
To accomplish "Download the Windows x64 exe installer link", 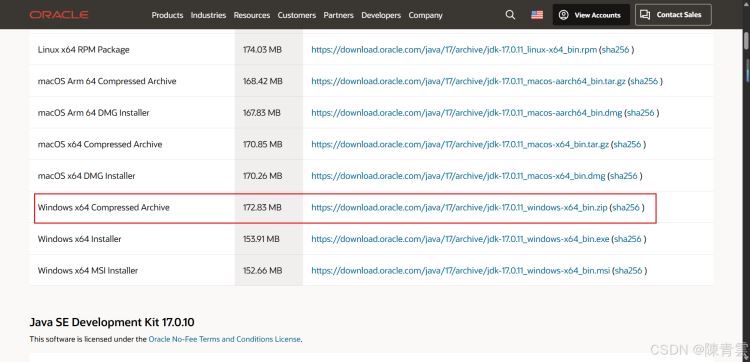I will coord(460,239).
